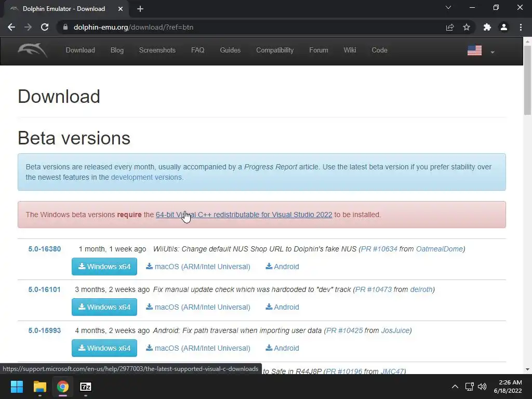Open version 5.0-16380 link

point(45,249)
